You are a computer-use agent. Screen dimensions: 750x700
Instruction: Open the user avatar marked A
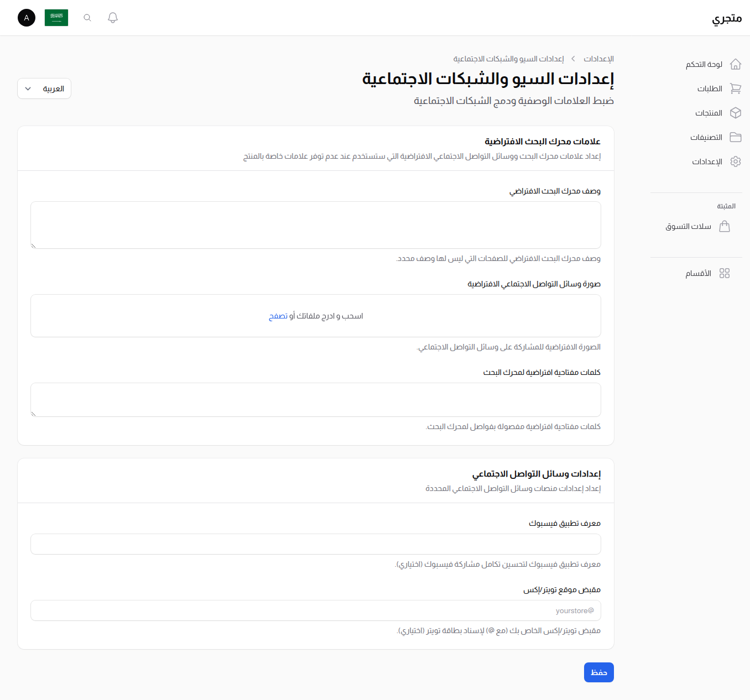point(26,17)
